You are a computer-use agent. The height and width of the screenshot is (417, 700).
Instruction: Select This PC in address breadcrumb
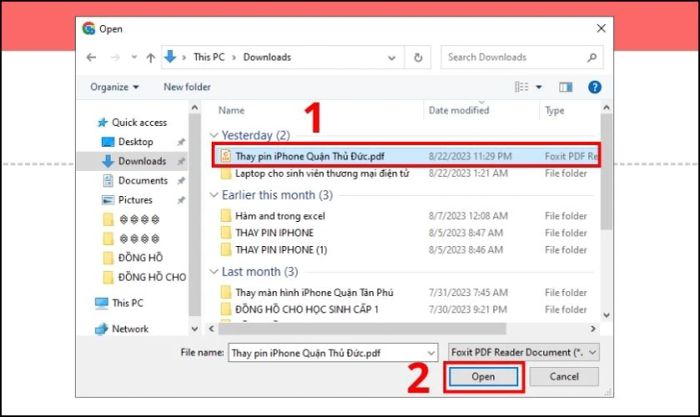tap(209, 57)
